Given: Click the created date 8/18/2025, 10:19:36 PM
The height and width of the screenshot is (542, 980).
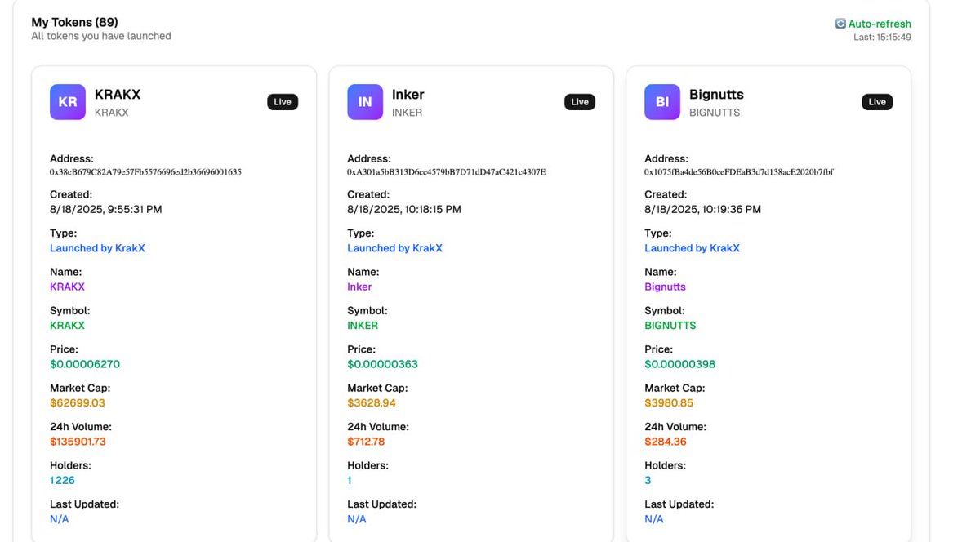Looking at the screenshot, I should [x=702, y=210].
